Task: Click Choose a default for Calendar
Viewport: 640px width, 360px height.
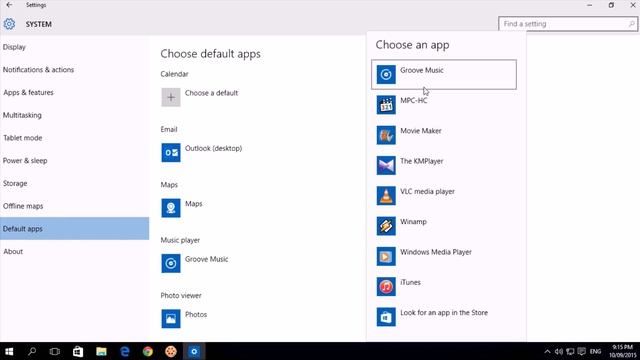Action: click(211, 93)
